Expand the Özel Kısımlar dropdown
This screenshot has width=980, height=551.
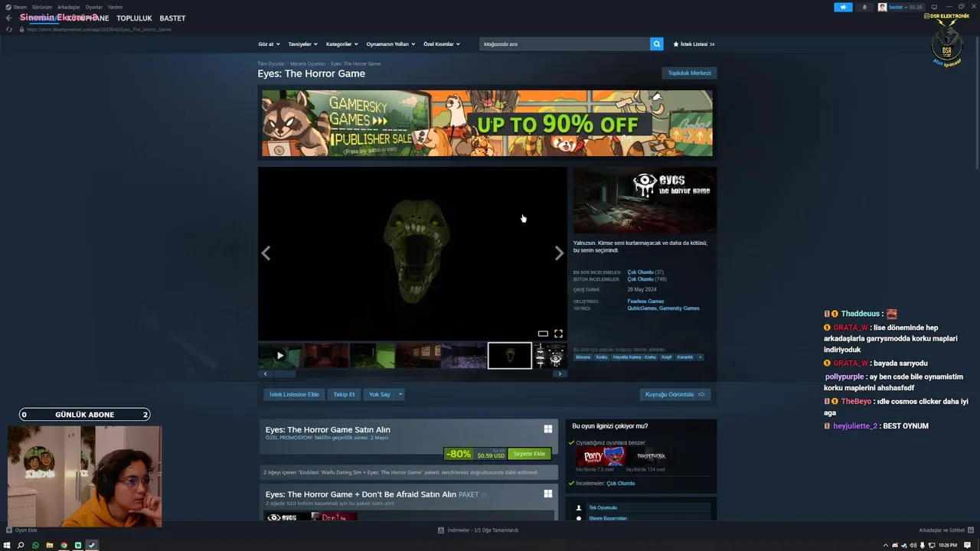click(x=442, y=44)
